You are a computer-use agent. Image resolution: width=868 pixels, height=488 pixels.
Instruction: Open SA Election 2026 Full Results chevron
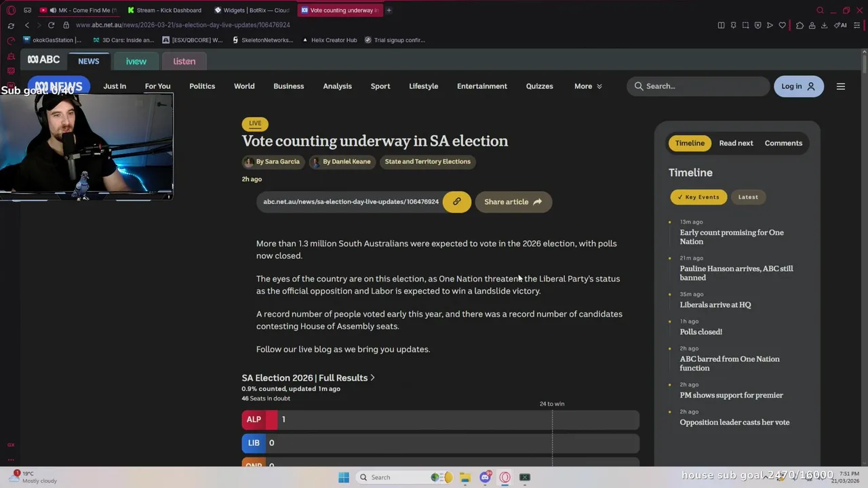372,378
